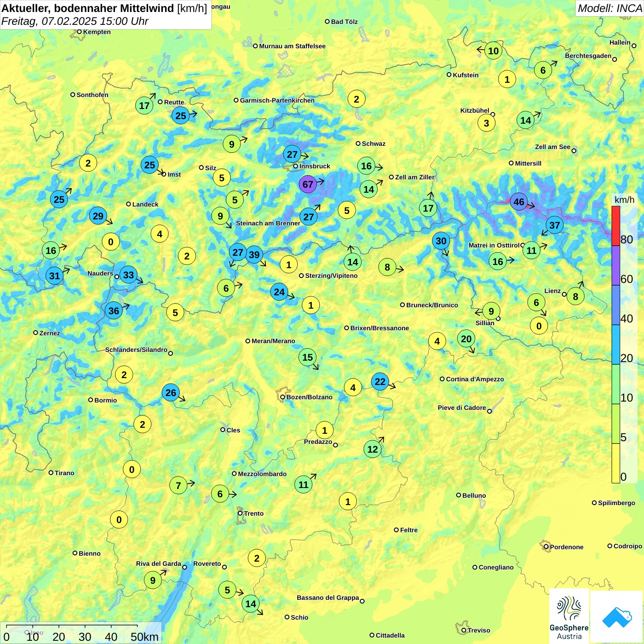This screenshot has width=644, height=644.
Task: Click the Meran/Merano label
Action: pyautogui.click(x=273, y=341)
